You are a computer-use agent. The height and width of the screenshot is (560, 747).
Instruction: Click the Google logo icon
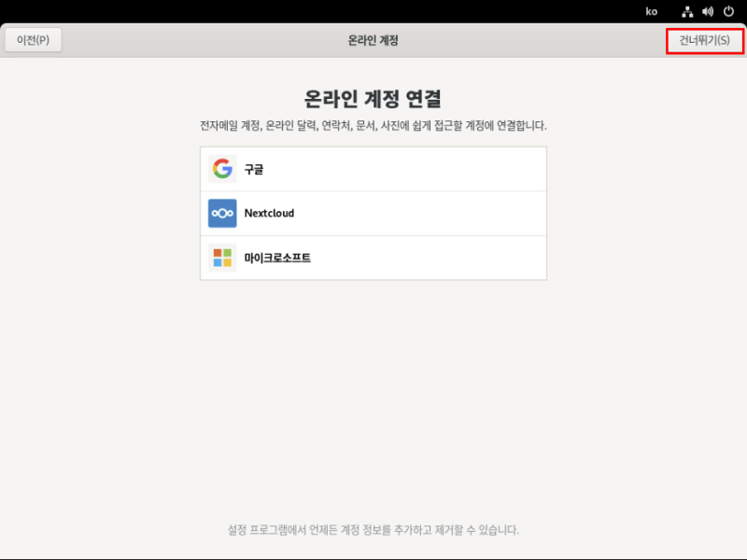point(222,169)
